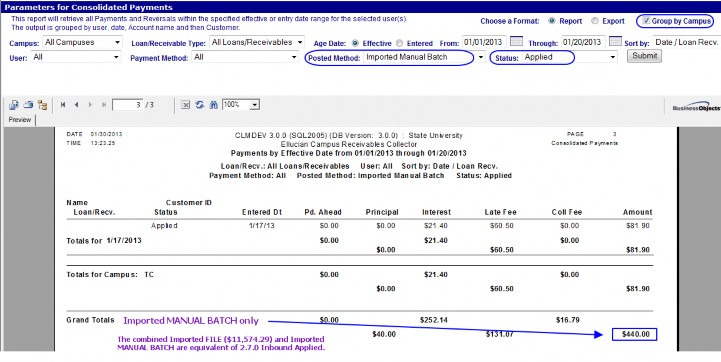This screenshot has width=721, height=362.
Task: Toggle the Group by Campus checkbox
Action: click(x=646, y=21)
